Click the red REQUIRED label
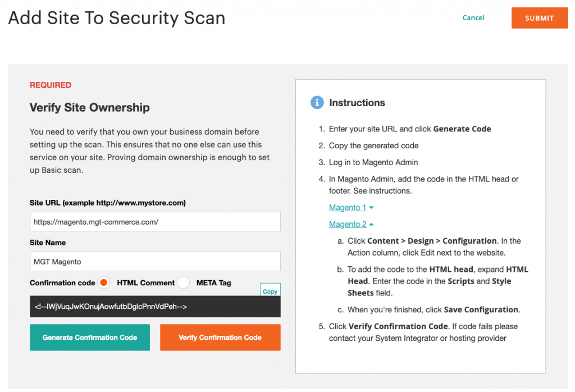 click(51, 85)
